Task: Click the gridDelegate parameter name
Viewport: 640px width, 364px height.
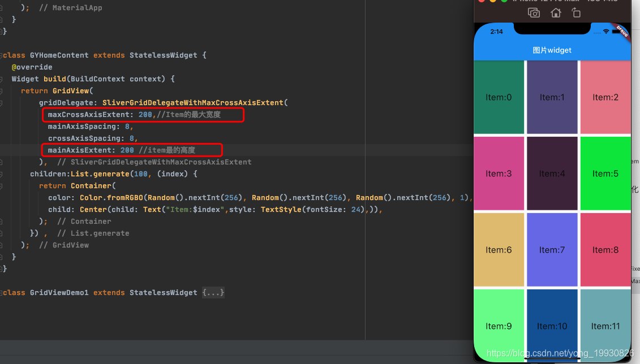Action: (68, 102)
